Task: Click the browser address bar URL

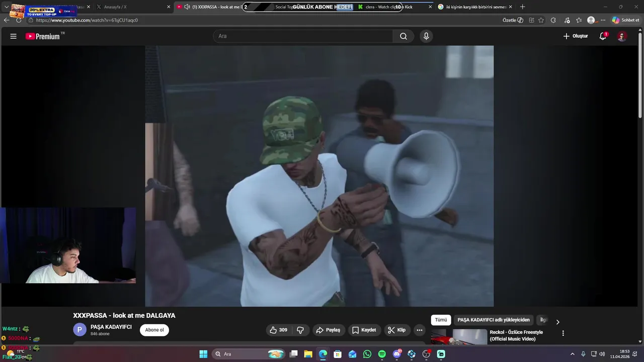Action: [x=87, y=20]
